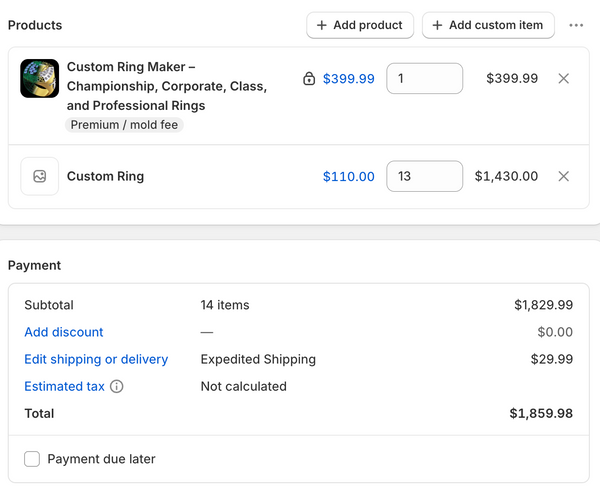Click the $399.99 line total
Screen dimensions: 600x488
pos(512,78)
